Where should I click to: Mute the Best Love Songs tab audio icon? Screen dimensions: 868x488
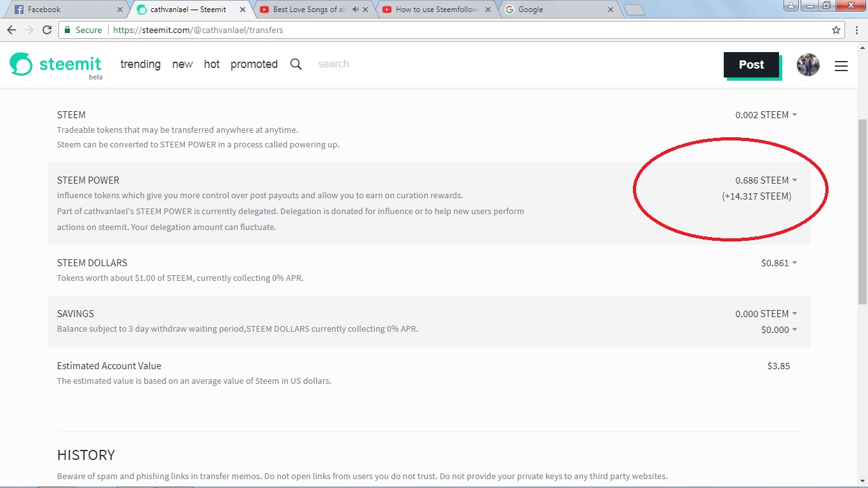click(355, 10)
